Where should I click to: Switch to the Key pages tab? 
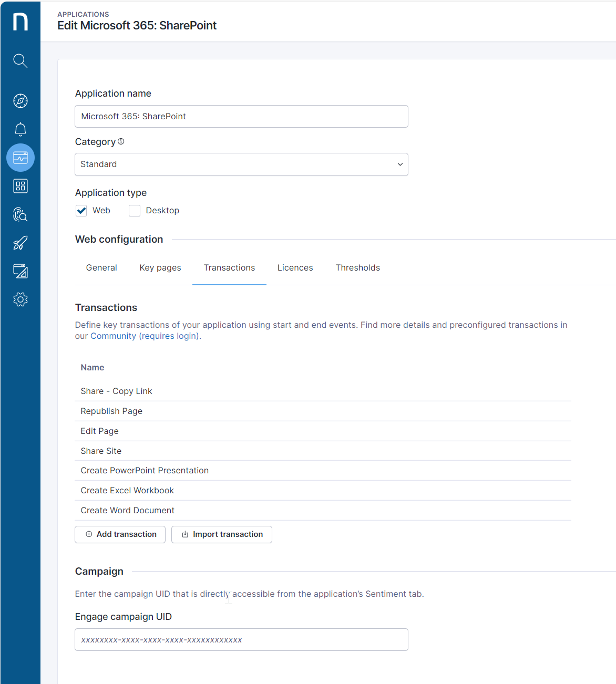[x=160, y=268]
